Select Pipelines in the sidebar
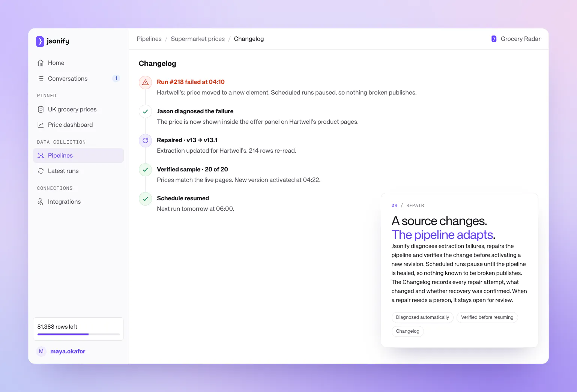Viewport: 577px width, 392px height. [78, 156]
